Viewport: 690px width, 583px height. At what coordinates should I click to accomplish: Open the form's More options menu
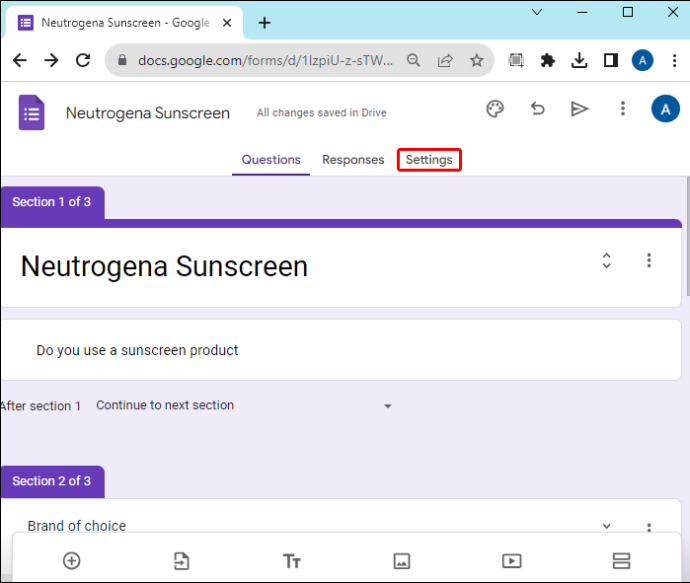(x=622, y=108)
